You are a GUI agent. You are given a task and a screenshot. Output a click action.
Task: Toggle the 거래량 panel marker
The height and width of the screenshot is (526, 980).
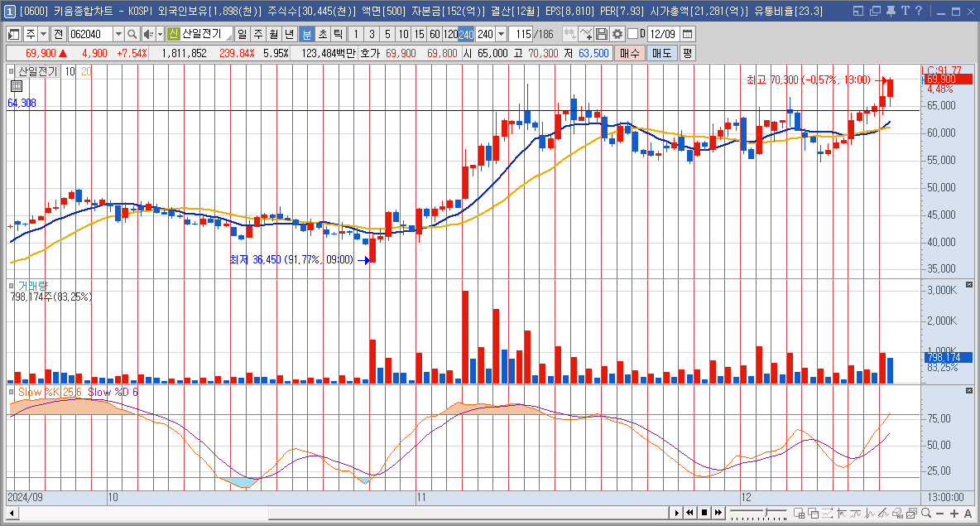pyautogui.click(x=12, y=285)
